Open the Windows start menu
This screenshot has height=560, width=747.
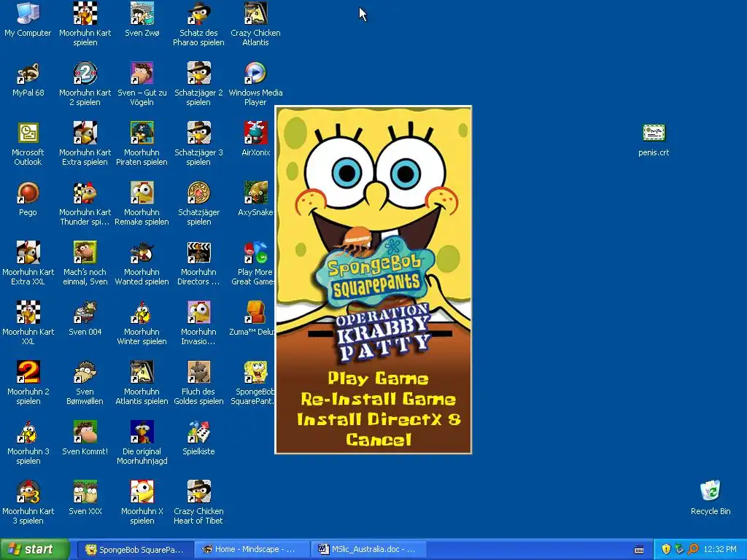(x=35, y=550)
